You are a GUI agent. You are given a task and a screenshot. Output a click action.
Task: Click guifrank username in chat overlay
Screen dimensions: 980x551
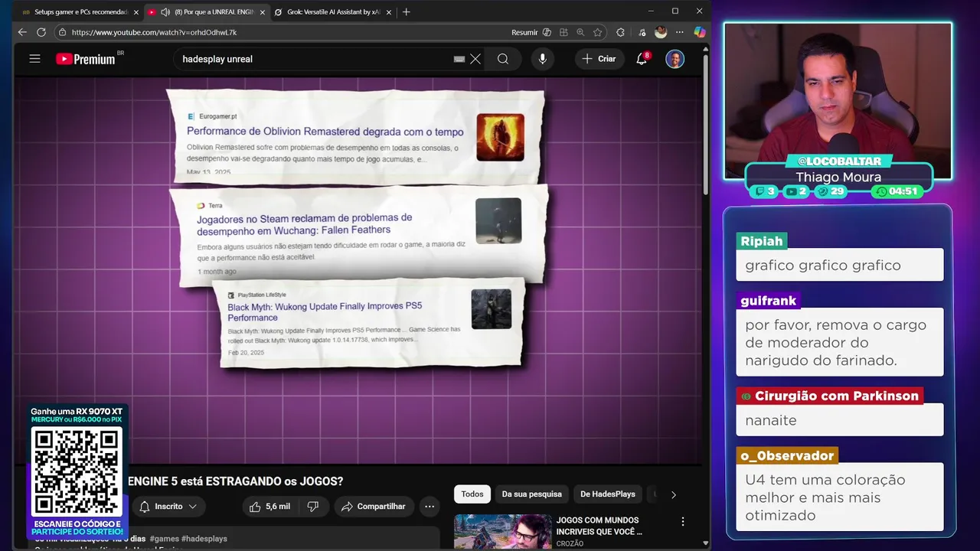(769, 301)
